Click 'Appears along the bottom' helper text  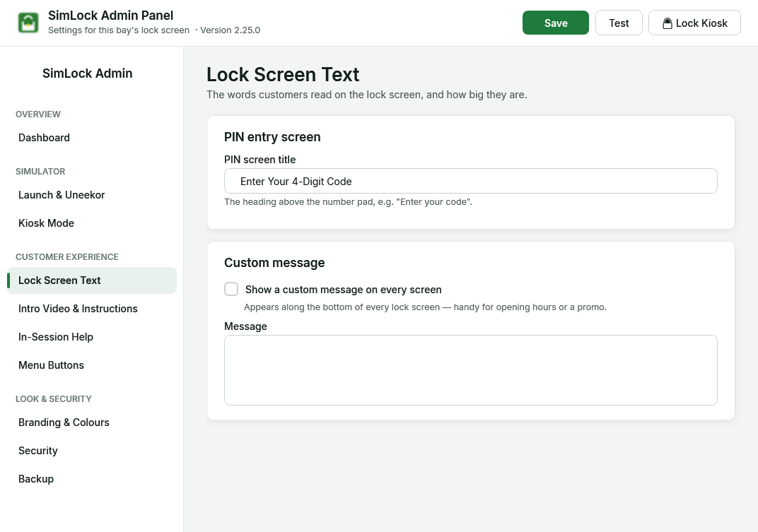[425, 307]
